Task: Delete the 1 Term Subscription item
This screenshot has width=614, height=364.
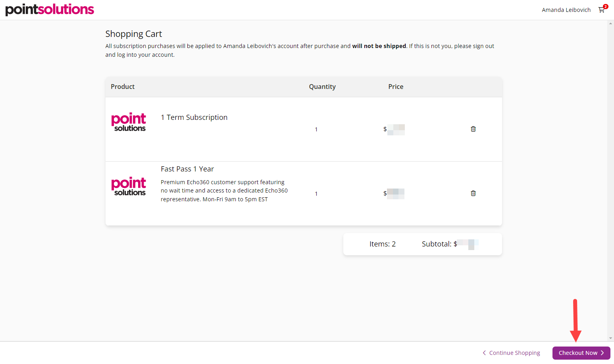Action: tap(473, 129)
